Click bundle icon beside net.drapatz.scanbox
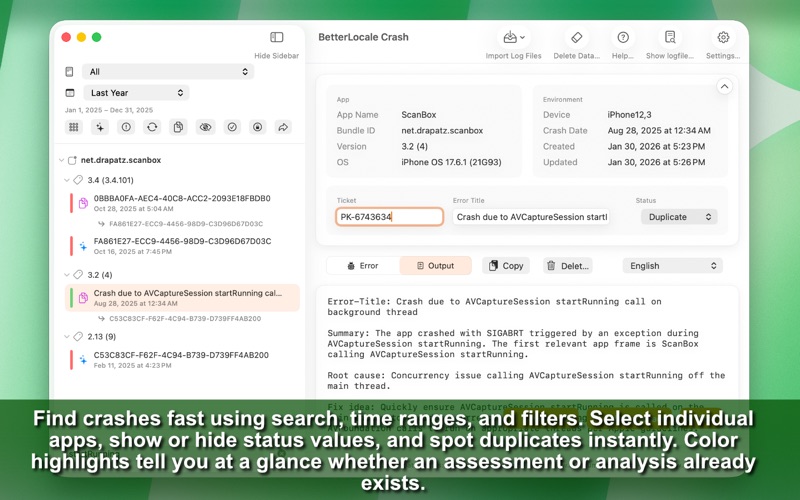This screenshot has width=800, height=500. 72,160
